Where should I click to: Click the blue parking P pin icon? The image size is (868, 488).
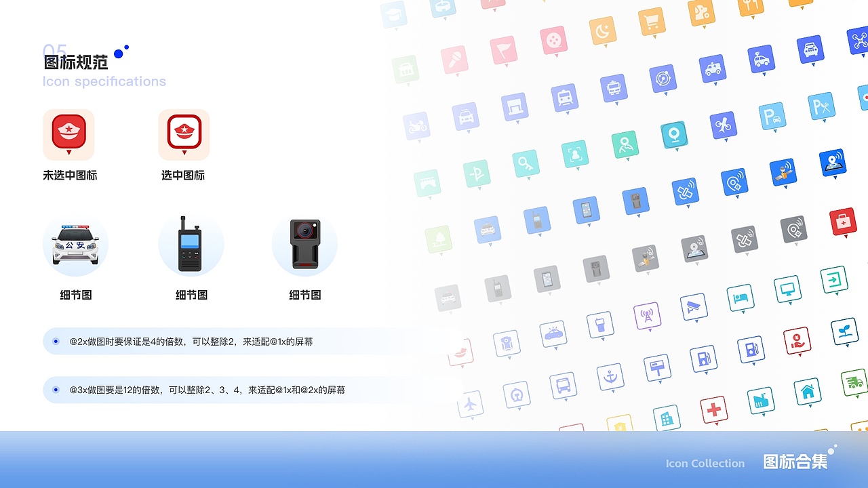(772, 115)
